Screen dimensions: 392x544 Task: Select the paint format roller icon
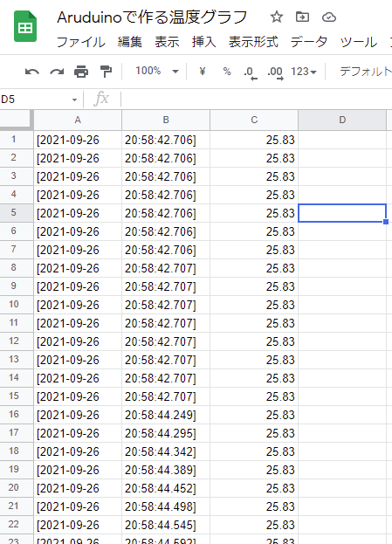pos(106,72)
